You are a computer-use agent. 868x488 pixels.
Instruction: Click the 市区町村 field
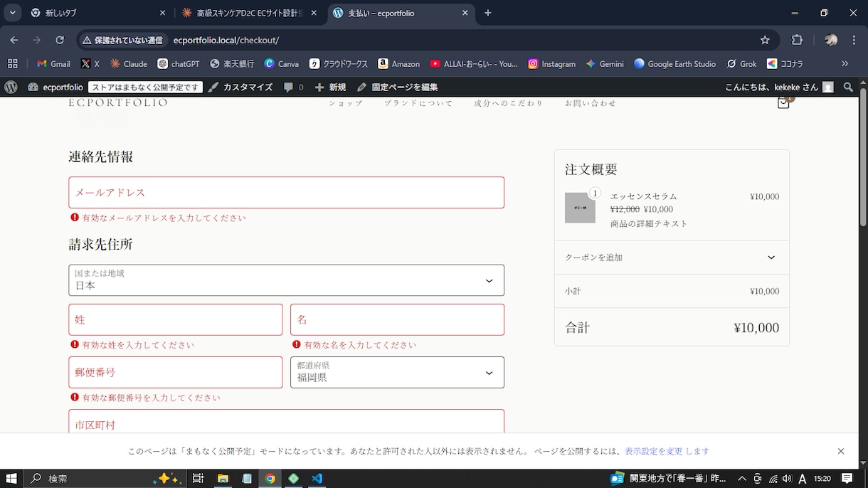coord(286,422)
